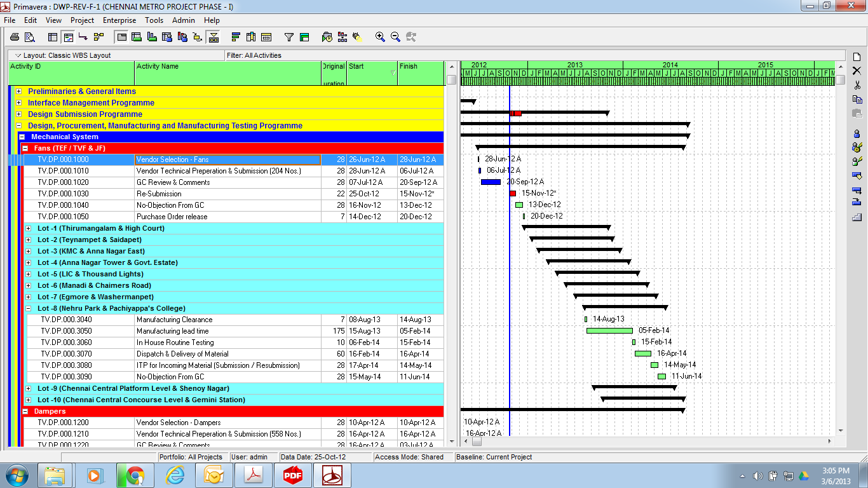Screen dimensions: 868x488
Task: Click the Zoom Out magnifier icon
Action: pos(396,37)
